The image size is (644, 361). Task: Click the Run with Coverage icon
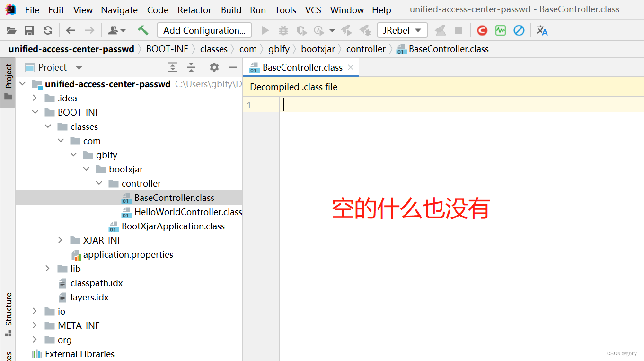pyautogui.click(x=301, y=31)
